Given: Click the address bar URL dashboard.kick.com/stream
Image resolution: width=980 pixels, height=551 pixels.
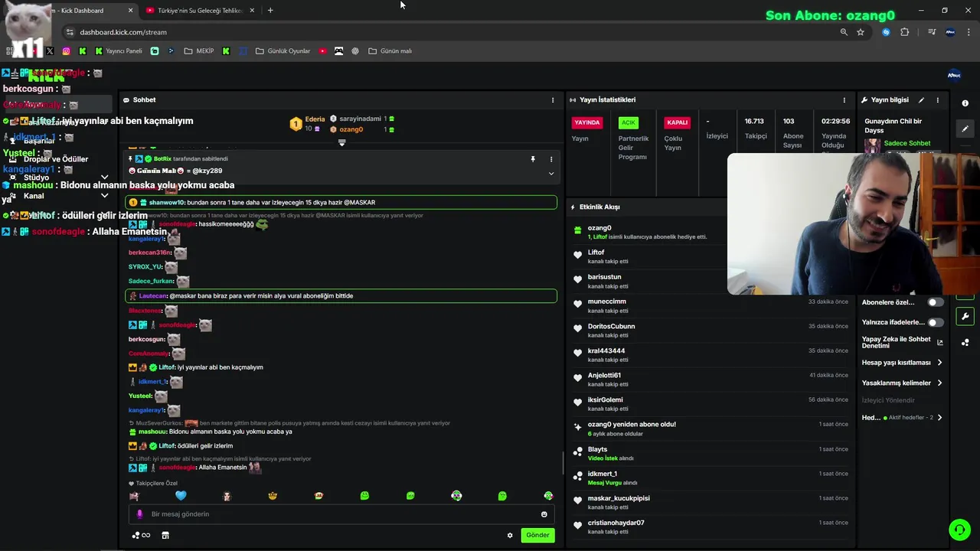Looking at the screenshot, I should 123,32.
